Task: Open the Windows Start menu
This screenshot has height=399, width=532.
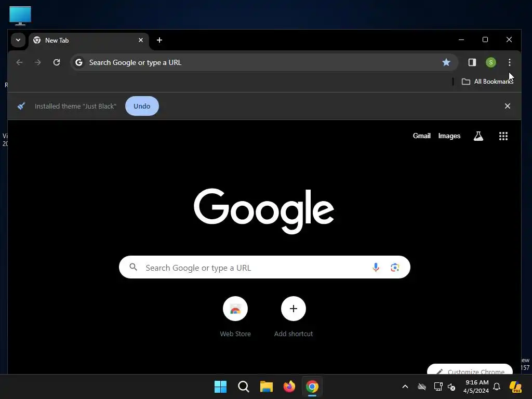Action: point(220,387)
